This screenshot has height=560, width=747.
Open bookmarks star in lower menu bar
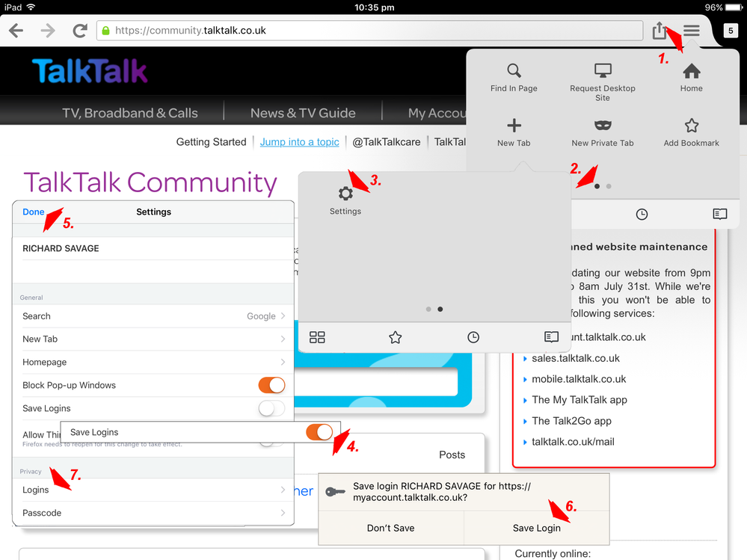395,338
